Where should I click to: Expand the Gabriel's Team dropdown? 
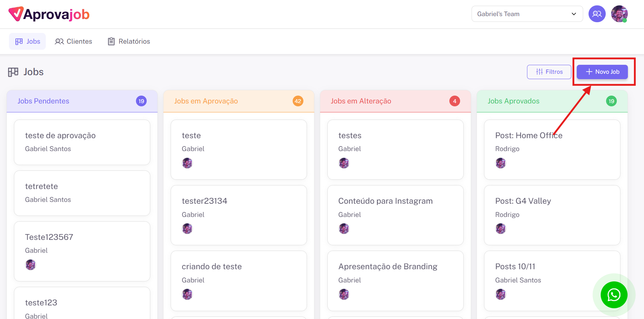[x=527, y=14]
